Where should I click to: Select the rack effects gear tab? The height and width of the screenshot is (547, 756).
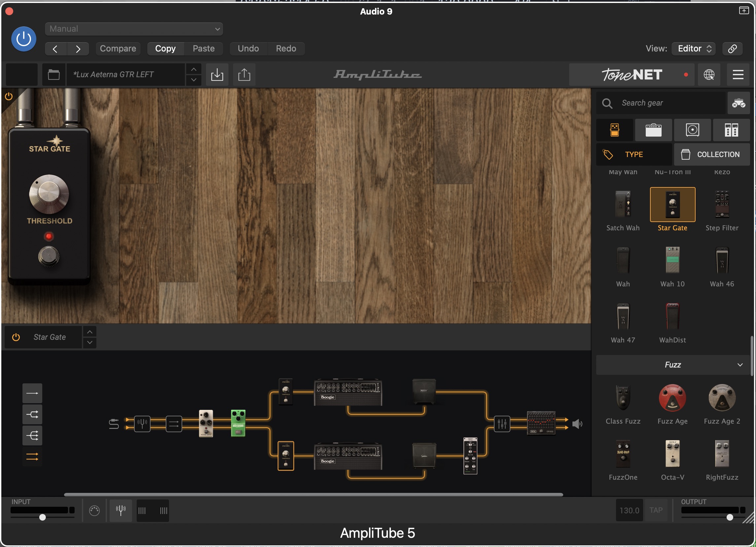tap(731, 130)
